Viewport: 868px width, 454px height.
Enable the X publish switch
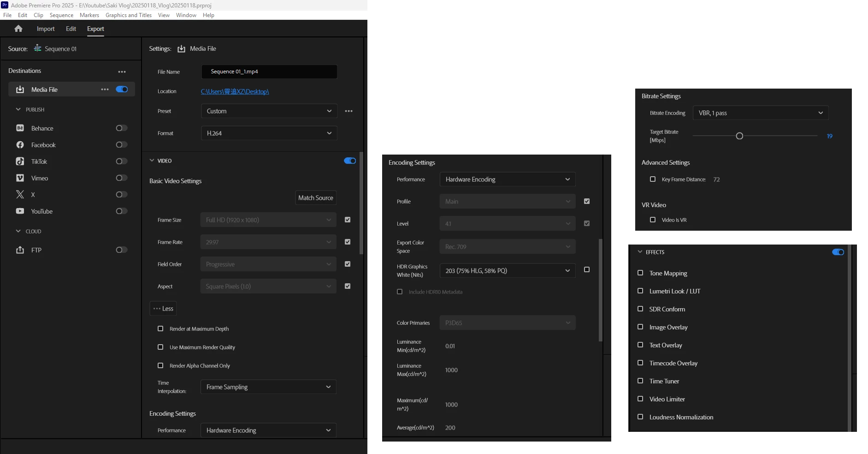coord(122,195)
